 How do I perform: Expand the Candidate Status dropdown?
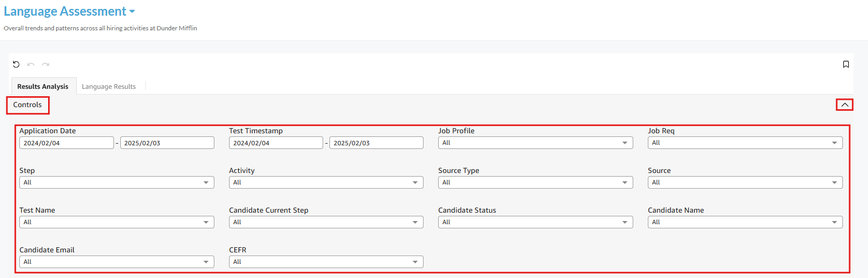click(x=535, y=222)
